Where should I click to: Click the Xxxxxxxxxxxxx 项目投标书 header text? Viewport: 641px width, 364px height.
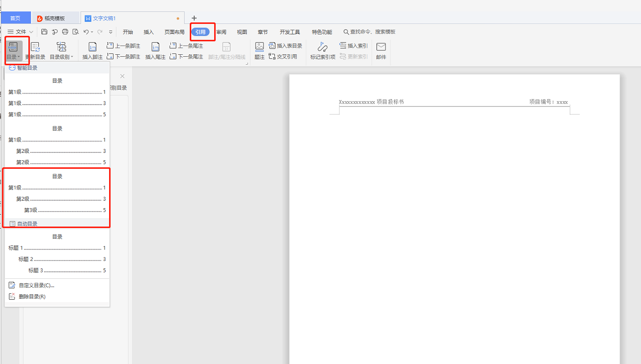point(371,102)
